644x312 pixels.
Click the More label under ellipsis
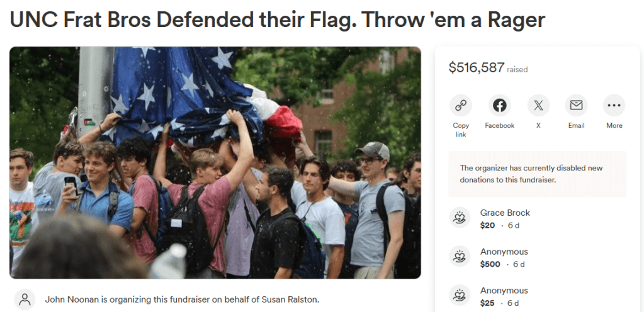pyautogui.click(x=614, y=126)
